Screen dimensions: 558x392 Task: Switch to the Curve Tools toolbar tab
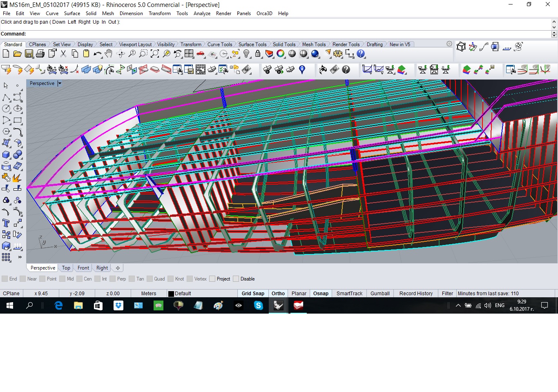(219, 45)
